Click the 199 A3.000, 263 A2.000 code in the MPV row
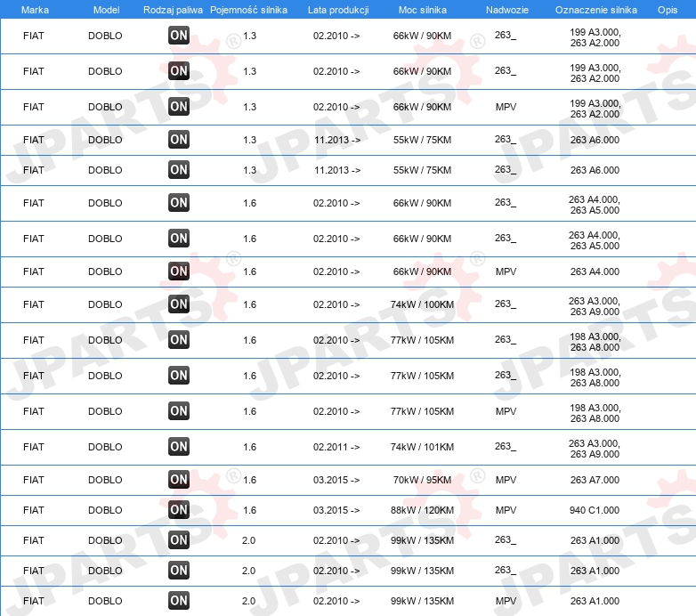 tap(595, 109)
